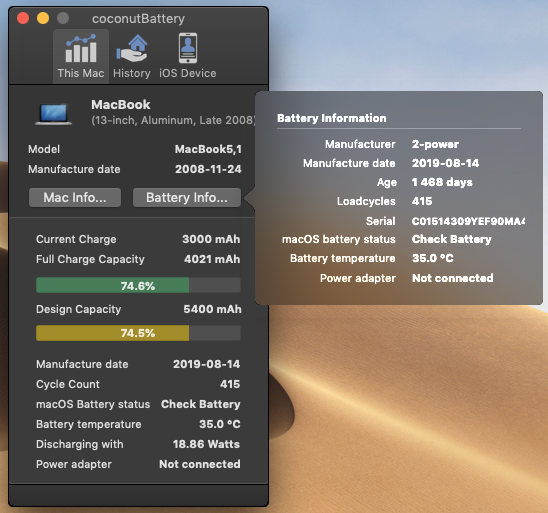Select the 2-power manufacturer value
The height and width of the screenshot is (513, 548).
[435, 144]
